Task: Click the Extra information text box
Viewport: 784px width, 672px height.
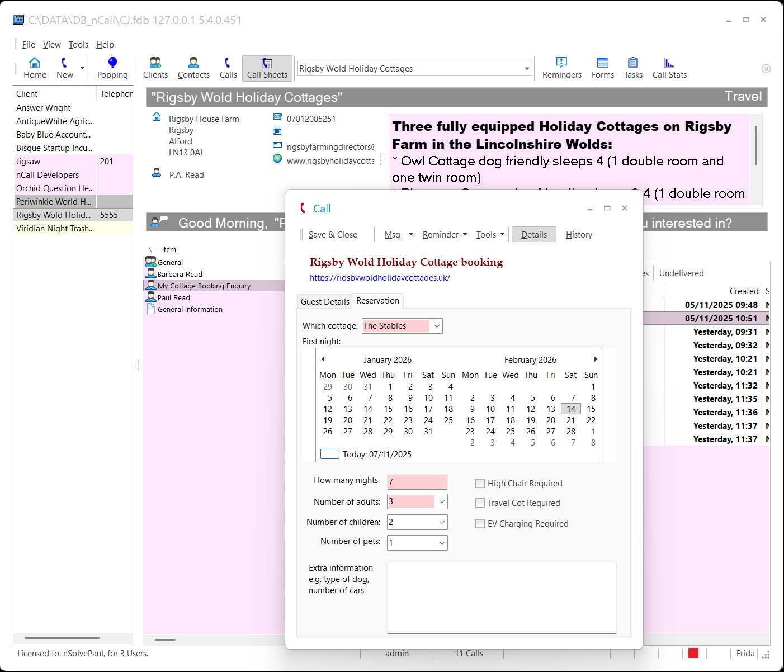Action: pyautogui.click(x=501, y=598)
